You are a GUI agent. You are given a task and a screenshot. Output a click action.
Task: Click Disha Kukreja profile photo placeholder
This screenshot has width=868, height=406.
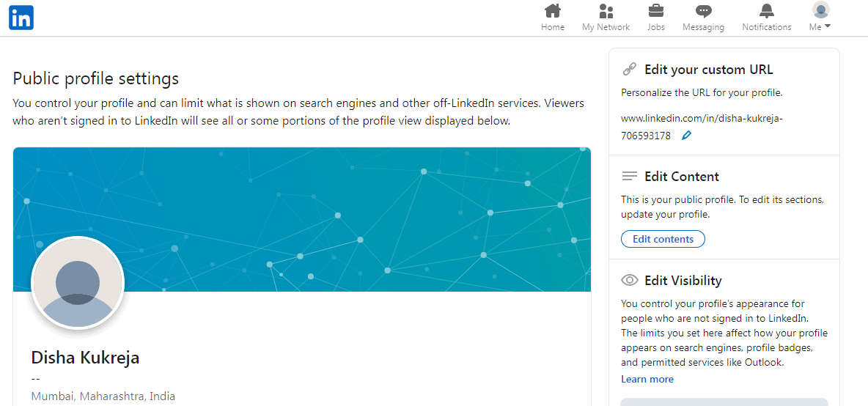pyautogui.click(x=78, y=283)
